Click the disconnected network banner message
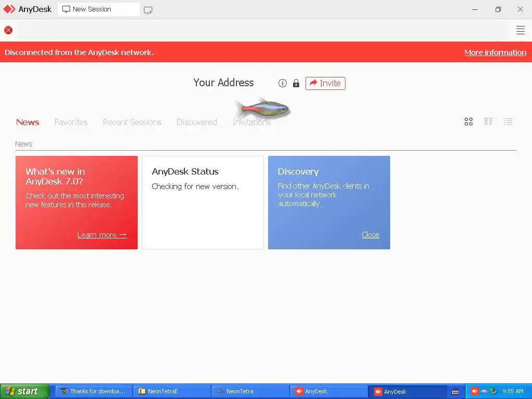Image resolution: width=532 pixels, height=399 pixels. (79, 52)
